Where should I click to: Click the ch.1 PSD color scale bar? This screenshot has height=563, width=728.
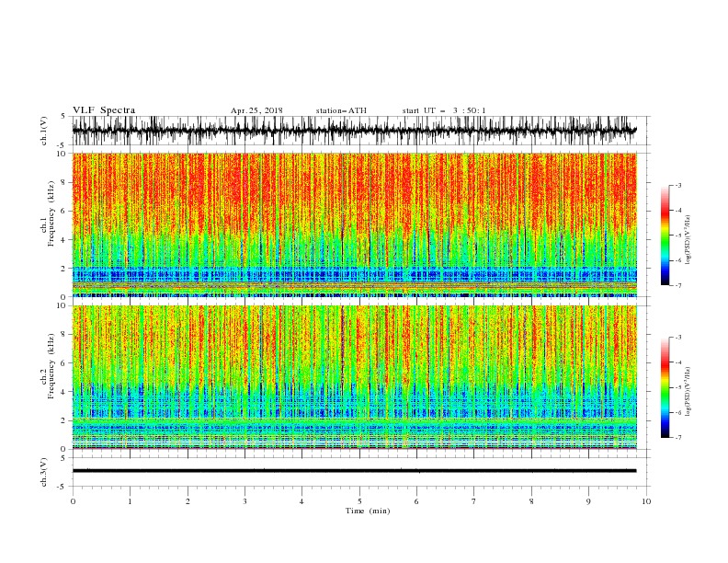pyautogui.click(x=665, y=235)
